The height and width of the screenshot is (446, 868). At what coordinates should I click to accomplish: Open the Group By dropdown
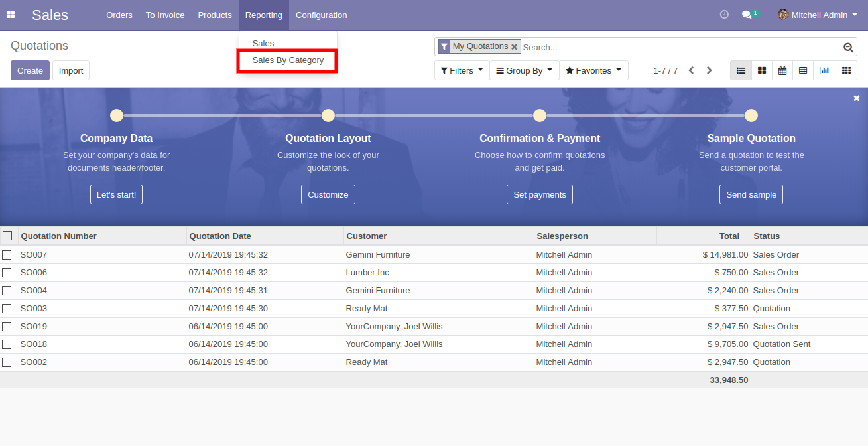point(524,70)
